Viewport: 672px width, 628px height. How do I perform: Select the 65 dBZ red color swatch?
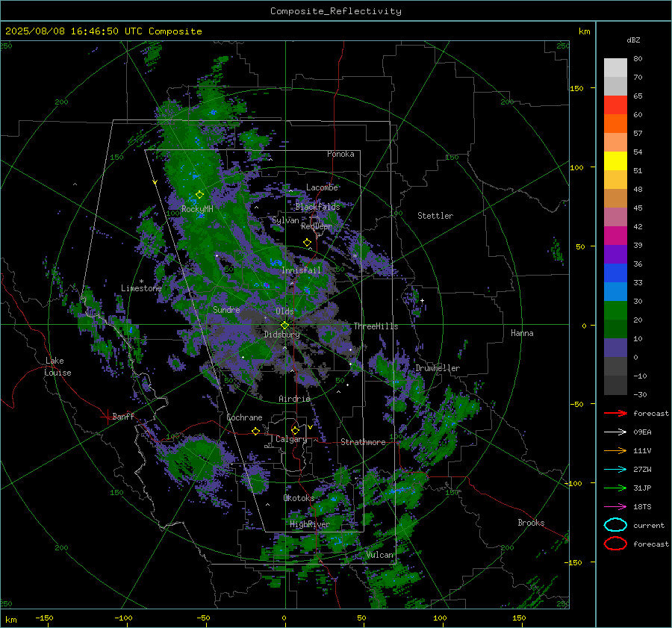point(615,105)
